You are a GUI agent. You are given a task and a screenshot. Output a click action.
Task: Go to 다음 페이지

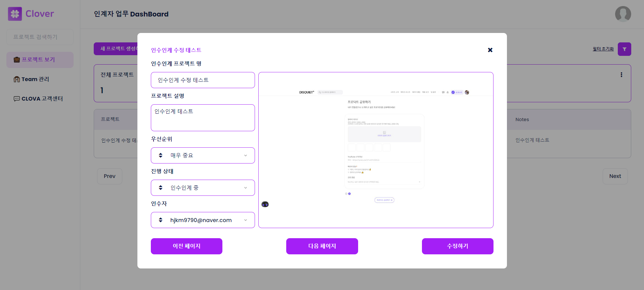[x=322, y=246]
